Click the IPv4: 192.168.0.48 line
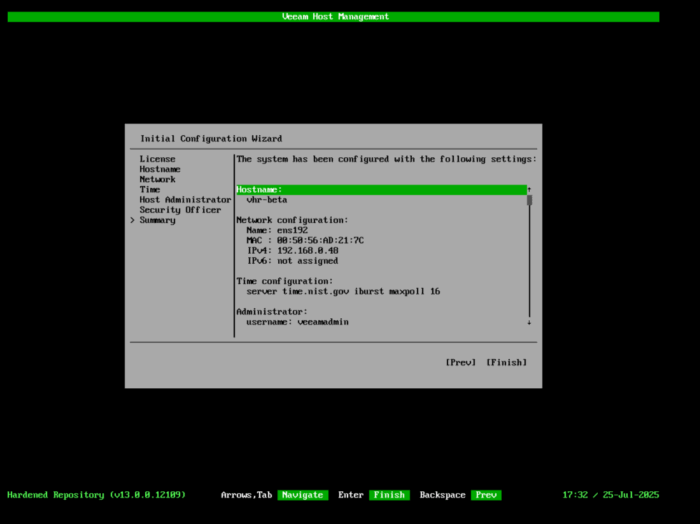 [x=292, y=251]
